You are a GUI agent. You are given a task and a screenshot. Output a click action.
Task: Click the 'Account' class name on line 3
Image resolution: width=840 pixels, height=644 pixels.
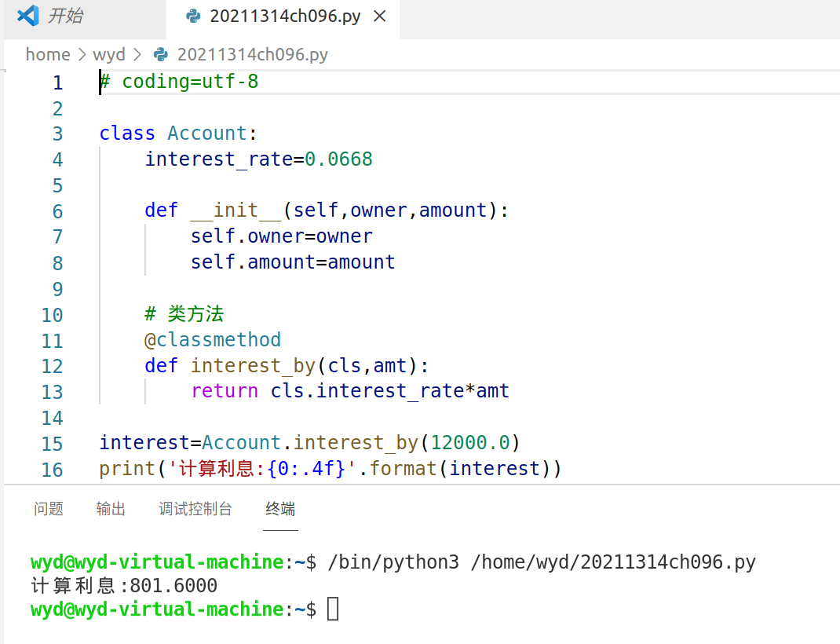(206, 133)
